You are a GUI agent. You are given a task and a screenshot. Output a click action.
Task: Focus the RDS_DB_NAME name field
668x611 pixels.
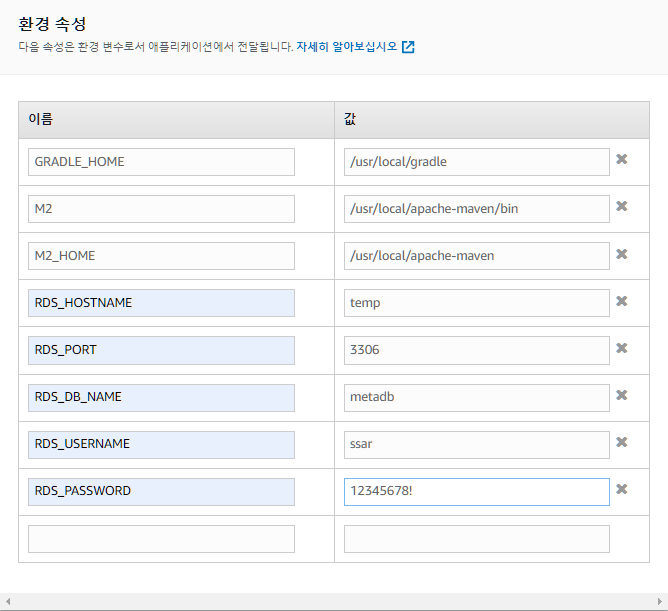tap(161, 398)
